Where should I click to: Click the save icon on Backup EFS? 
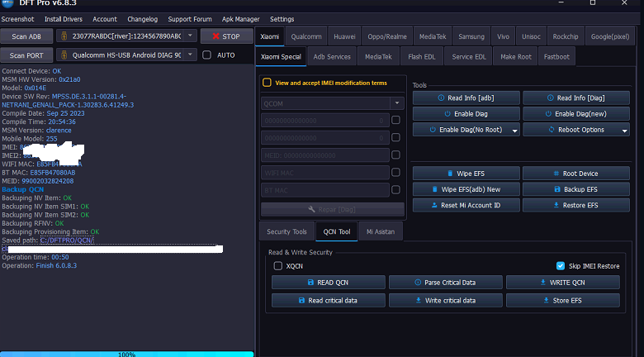pyautogui.click(x=557, y=189)
